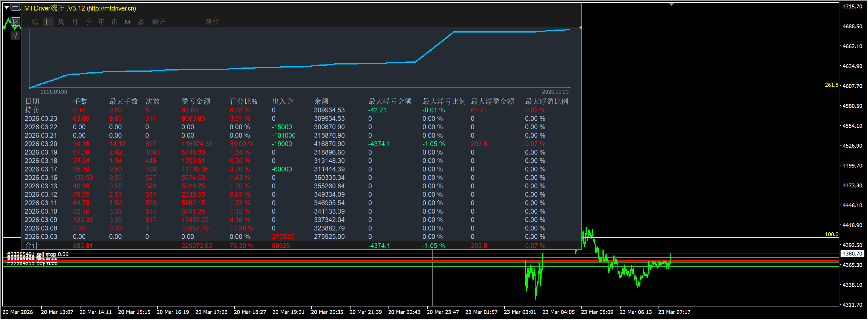
Task: Select the 2026.03.12 date row
Action: (41, 194)
